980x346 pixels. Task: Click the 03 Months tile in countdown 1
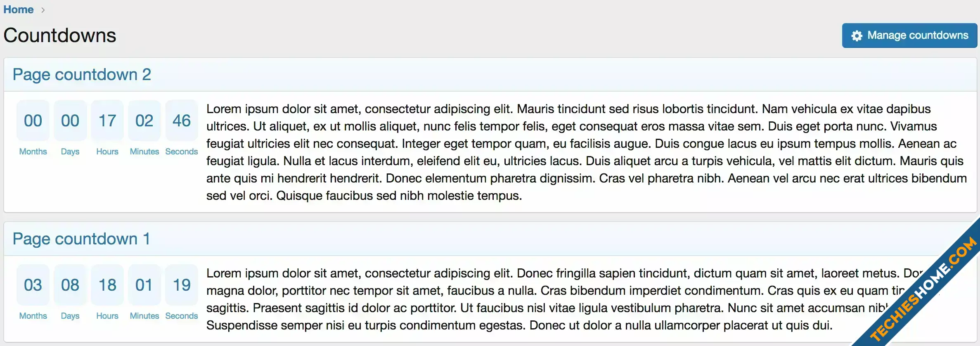[x=33, y=285]
